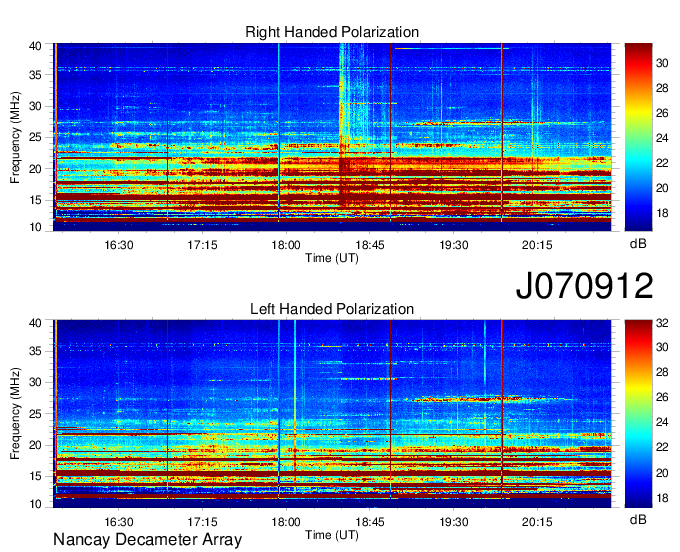Viewport: 680px width, 552px height.
Task: Click the Right Handed Polarization spectrogram
Action: tap(332, 137)
